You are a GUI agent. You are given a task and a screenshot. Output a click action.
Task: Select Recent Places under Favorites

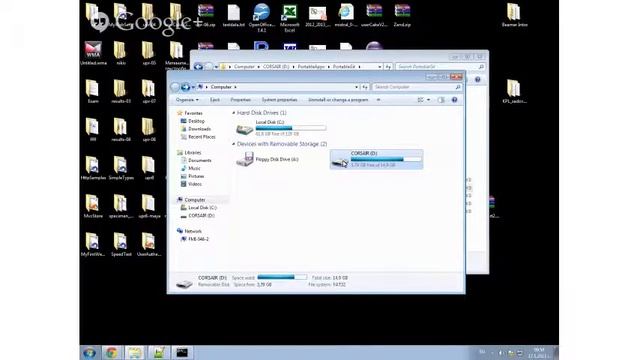pyautogui.click(x=202, y=137)
